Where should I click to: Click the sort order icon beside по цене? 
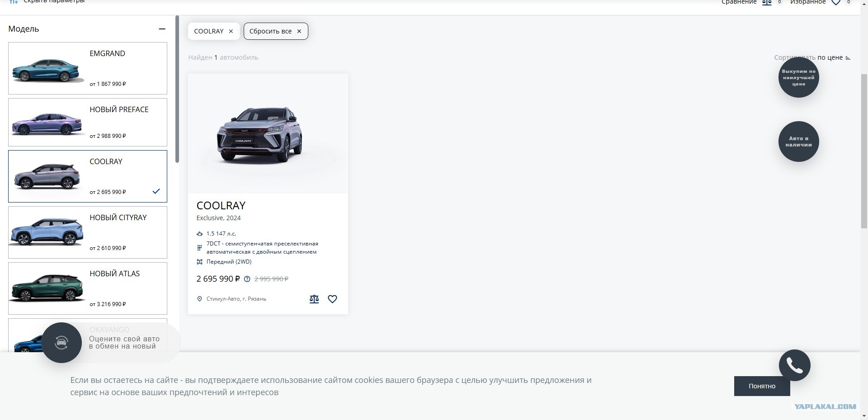(848, 58)
